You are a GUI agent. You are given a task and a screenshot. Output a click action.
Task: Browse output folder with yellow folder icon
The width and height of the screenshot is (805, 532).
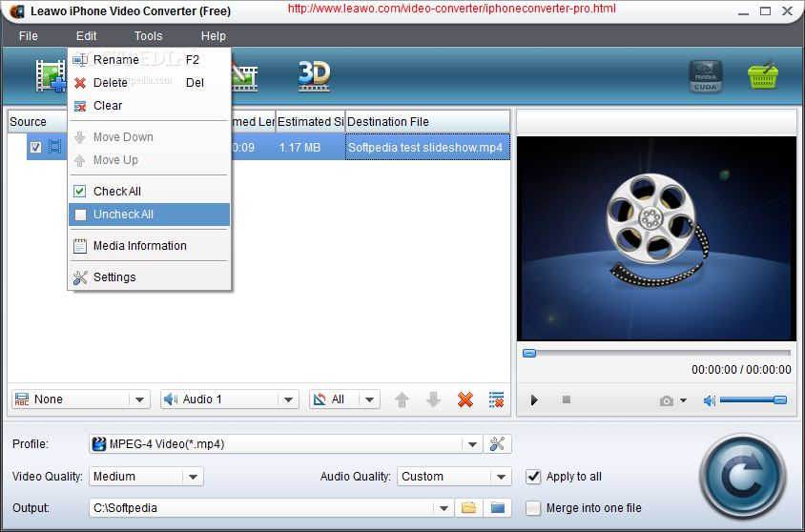[468, 508]
